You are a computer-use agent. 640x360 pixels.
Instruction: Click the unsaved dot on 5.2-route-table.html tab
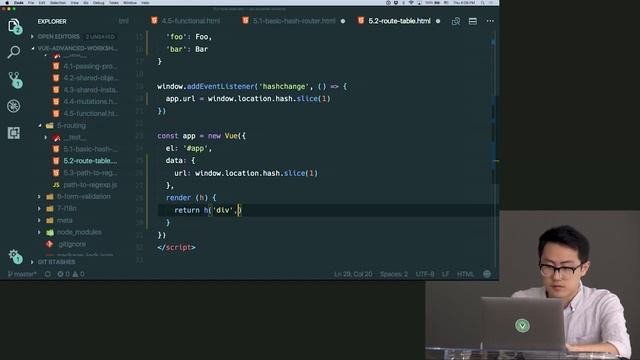(x=438, y=21)
